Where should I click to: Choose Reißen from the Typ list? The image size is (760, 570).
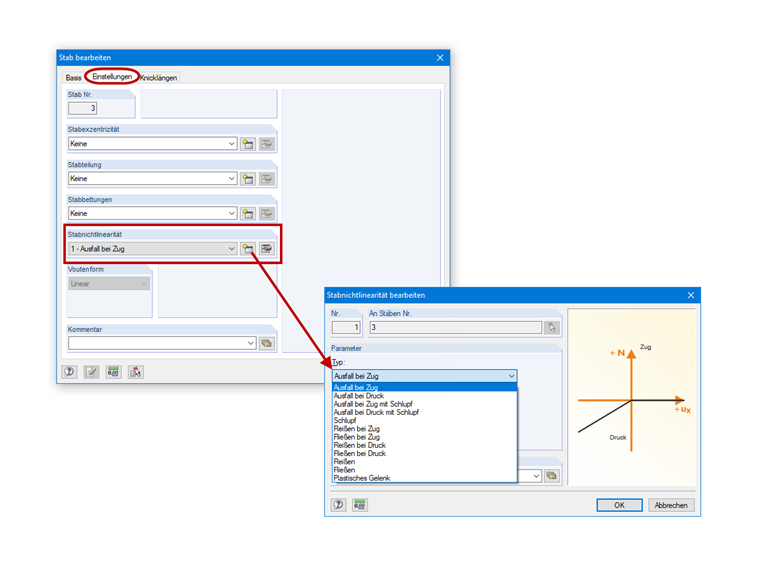coord(425,462)
